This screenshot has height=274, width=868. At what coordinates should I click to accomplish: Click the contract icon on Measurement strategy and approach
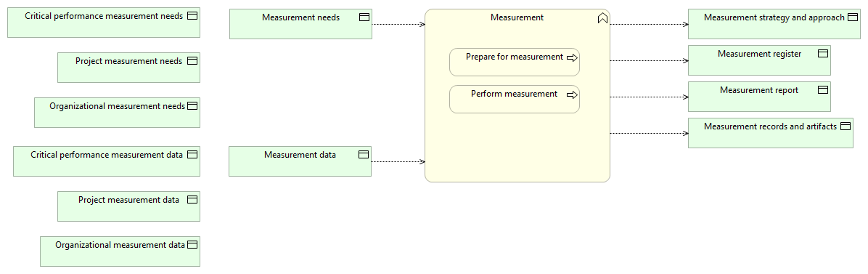853,17
